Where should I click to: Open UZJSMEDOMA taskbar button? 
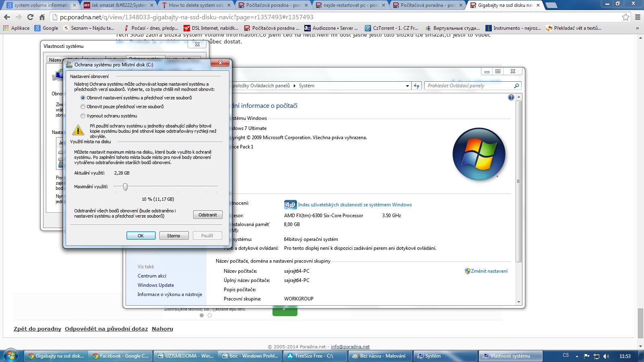pyautogui.click(x=186, y=356)
